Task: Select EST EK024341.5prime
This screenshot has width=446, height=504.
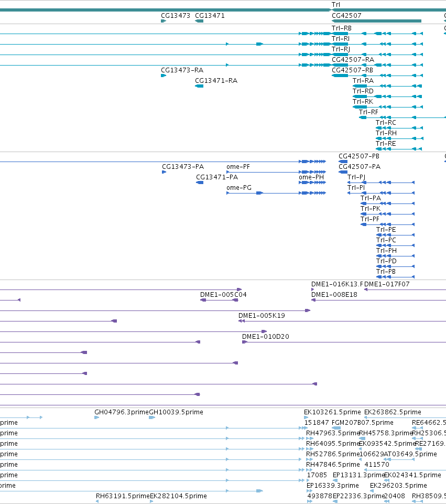Action: pos(412,475)
